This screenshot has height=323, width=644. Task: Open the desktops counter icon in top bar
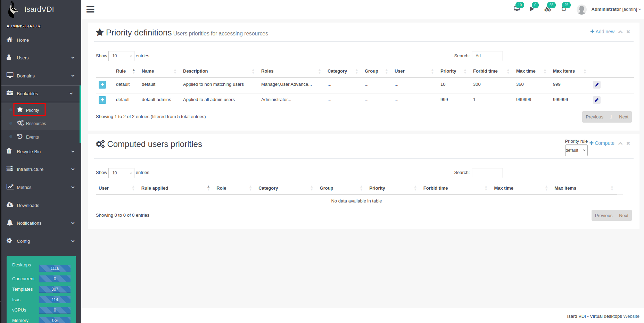517,9
